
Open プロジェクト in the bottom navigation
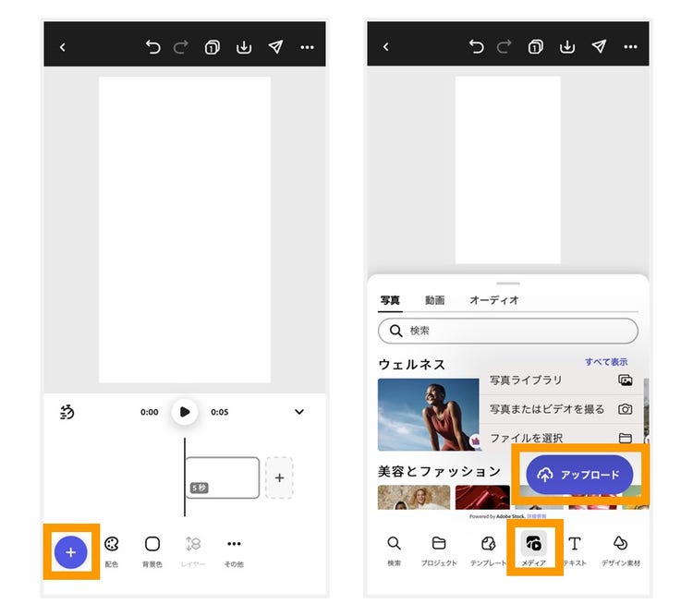click(438, 550)
